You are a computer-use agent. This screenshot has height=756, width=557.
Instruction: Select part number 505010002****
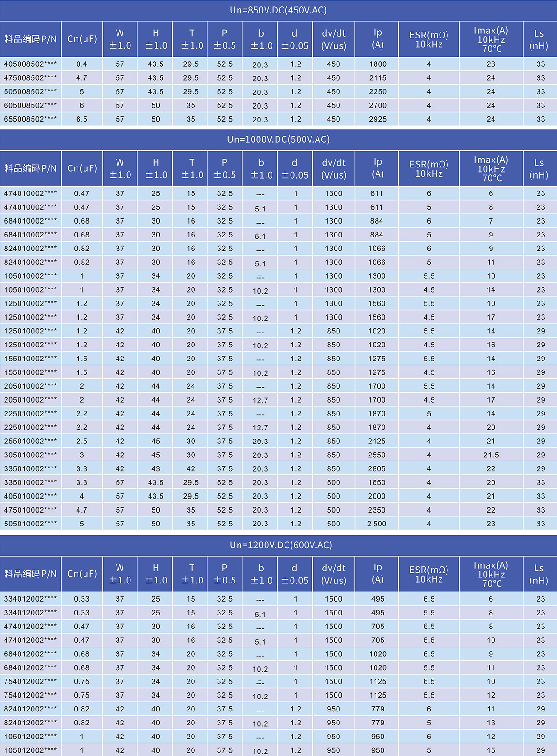pyautogui.click(x=30, y=524)
